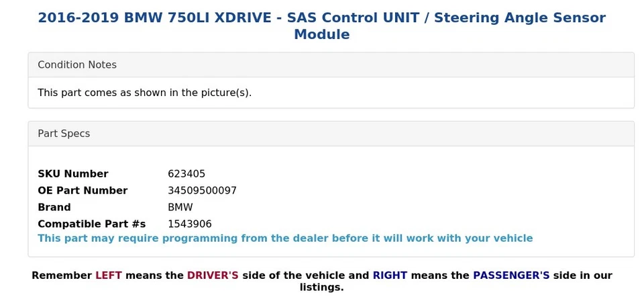Click the word Remember in the reminder
Viewport: 644px width, 303px height.
[62, 275]
